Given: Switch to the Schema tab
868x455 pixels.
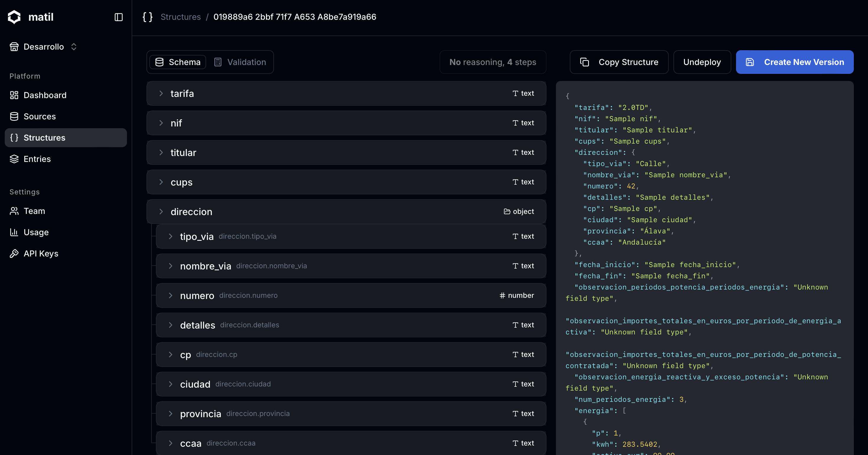Looking at the screenshot, I should 177,62.
